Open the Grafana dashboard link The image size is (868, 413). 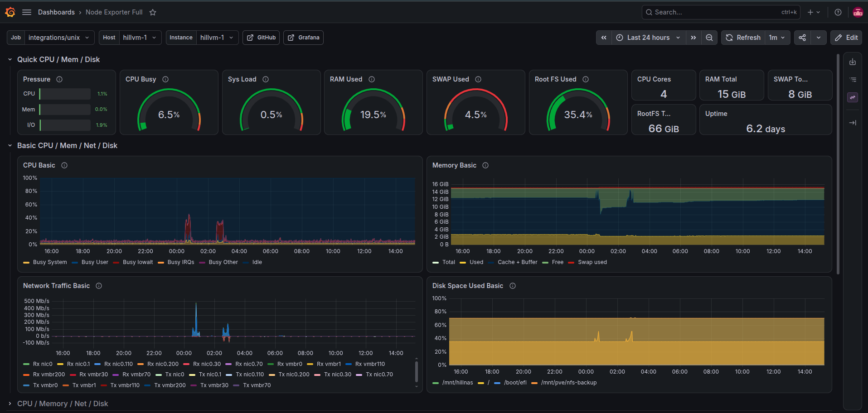[304, 38]
